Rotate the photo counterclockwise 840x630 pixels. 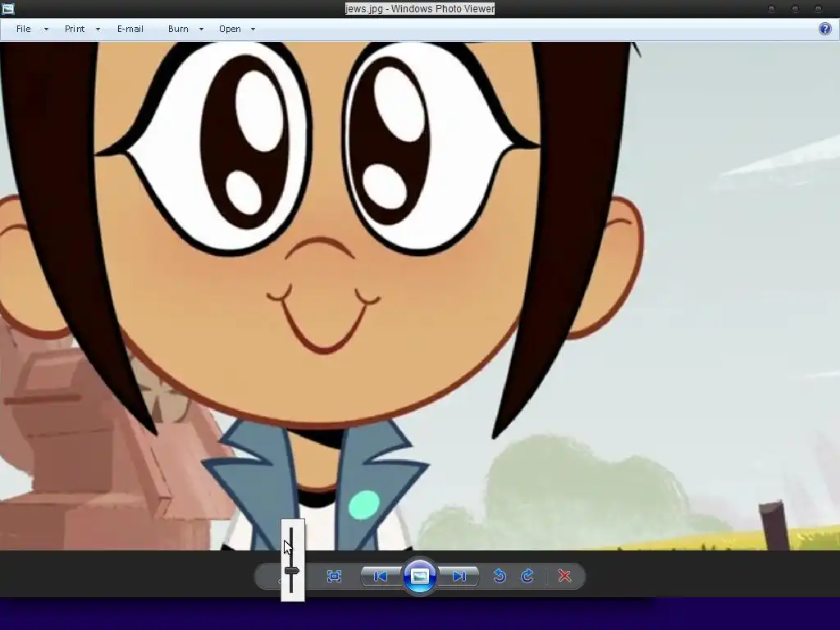click(500, 577)
